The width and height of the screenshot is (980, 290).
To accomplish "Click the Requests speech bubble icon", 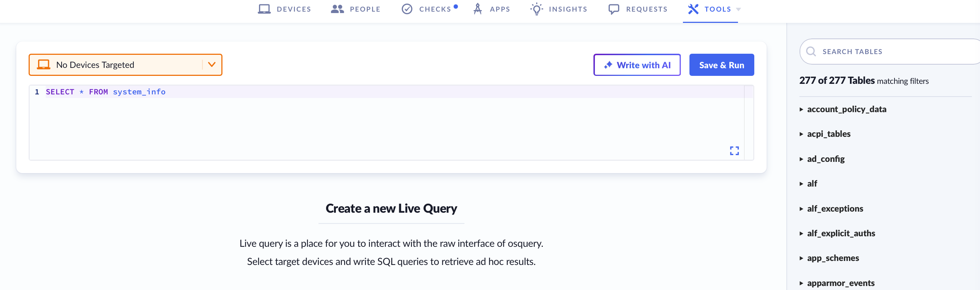I will pyautogui.click(x=614, y=9).
